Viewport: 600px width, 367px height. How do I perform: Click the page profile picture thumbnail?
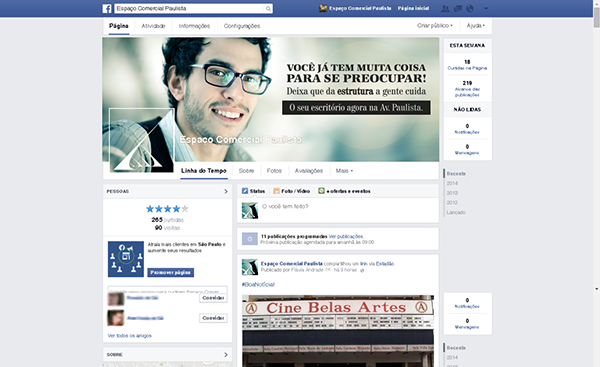point(142,140)
